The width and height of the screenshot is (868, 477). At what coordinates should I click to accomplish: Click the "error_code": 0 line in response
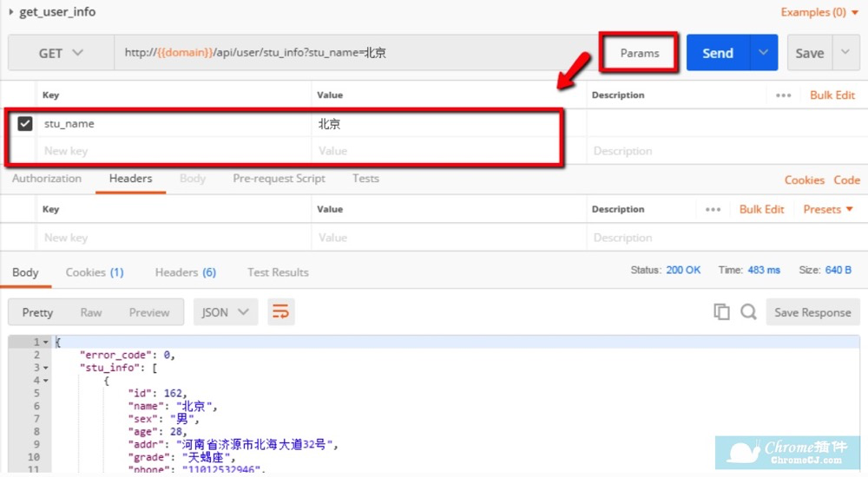[128, 355]
